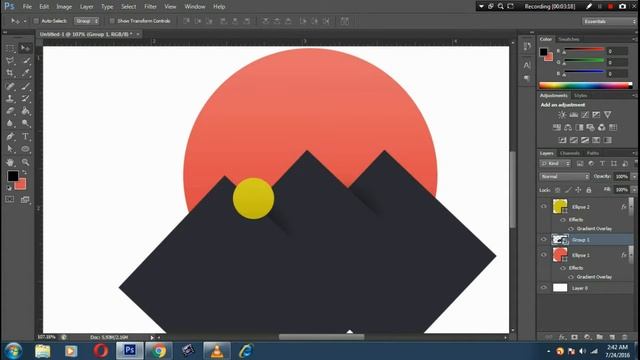
Task: Collapse effects of Ellipse 2 layer
Action: coord(631,207)
